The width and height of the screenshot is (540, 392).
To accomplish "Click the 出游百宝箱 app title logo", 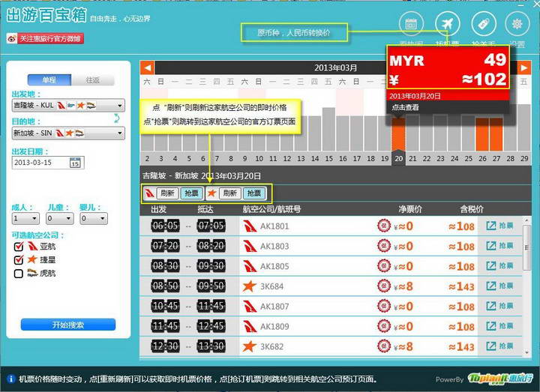I will point(46,15).
